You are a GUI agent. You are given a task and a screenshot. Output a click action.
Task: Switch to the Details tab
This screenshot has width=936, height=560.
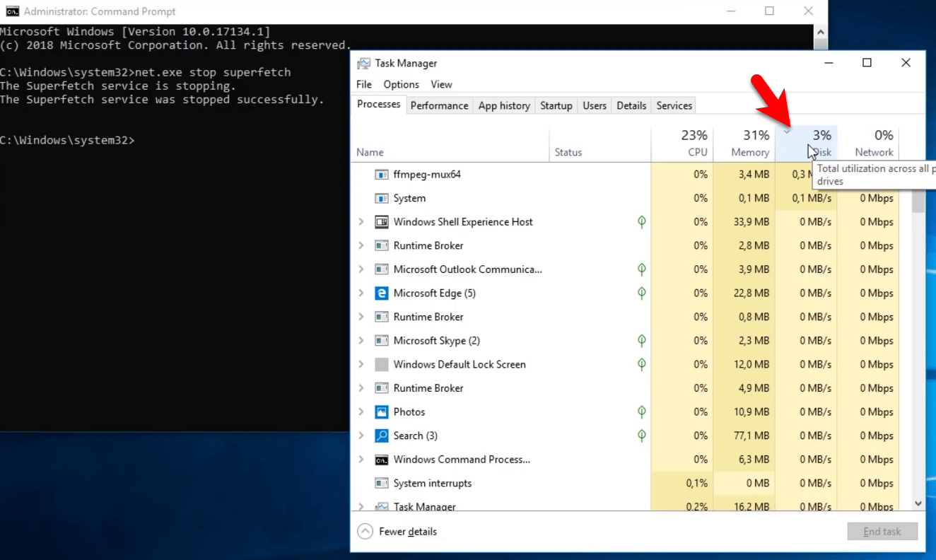631,105
